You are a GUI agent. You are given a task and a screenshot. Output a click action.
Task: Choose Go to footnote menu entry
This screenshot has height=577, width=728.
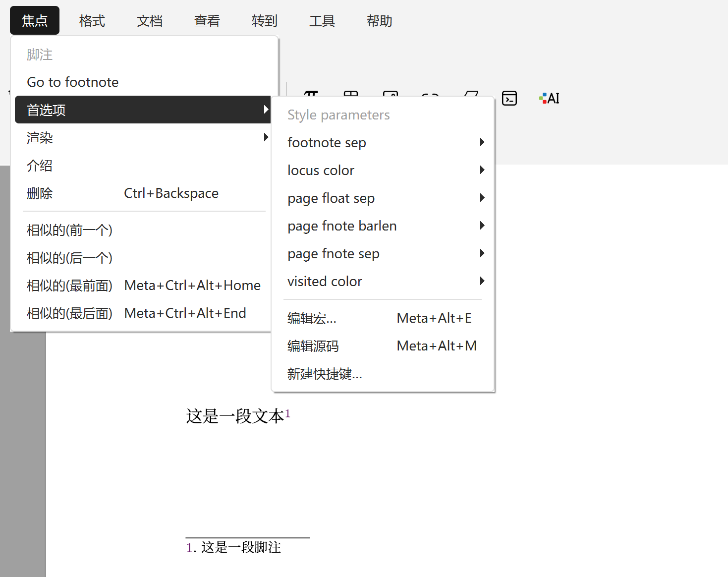[73, 82]
